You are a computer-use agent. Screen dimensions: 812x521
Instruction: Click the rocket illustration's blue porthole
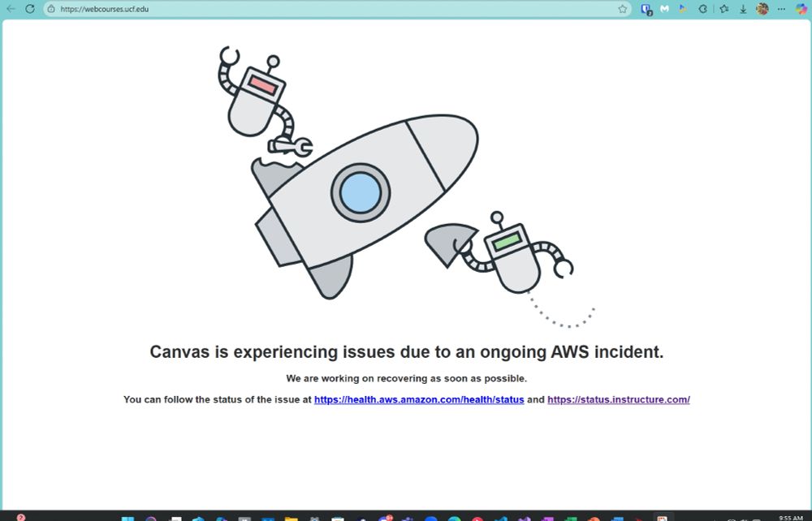click(361, 192)
